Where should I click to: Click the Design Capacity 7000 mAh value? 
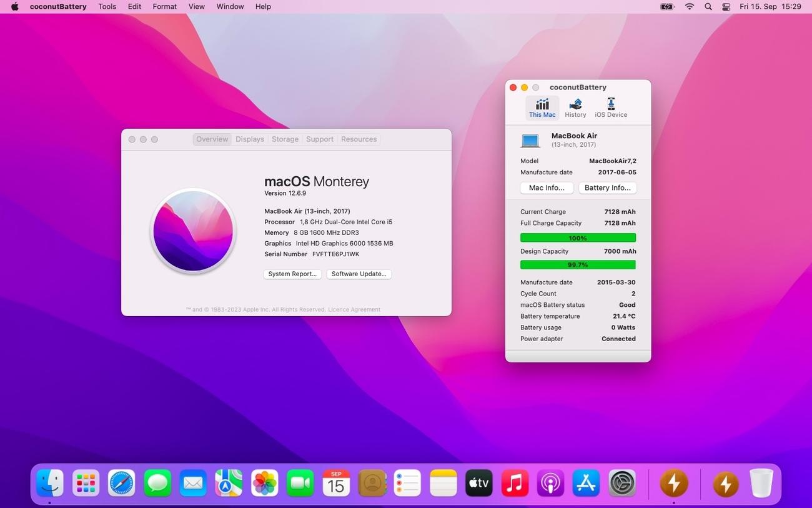pyautogui.click(x=620, y=251)
